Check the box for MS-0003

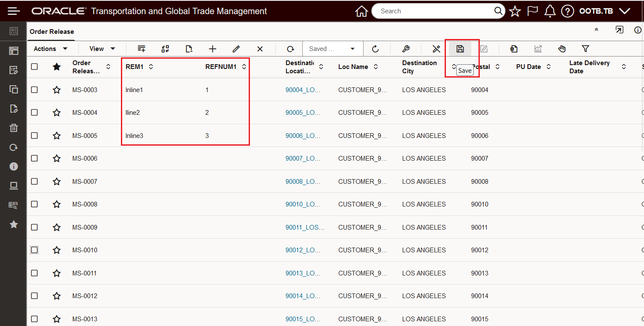pos(34,90)
